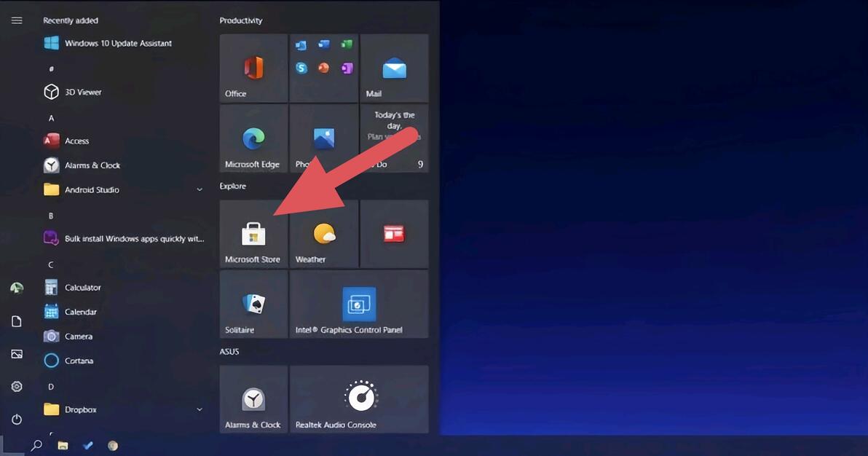Launch Microsoft Edge tile
The height and width of the screenshot is (456, 868).
coord(253,138)
